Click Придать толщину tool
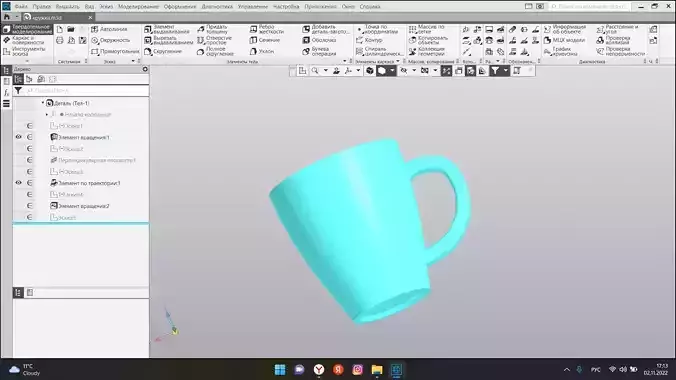 tap(213, 29)
